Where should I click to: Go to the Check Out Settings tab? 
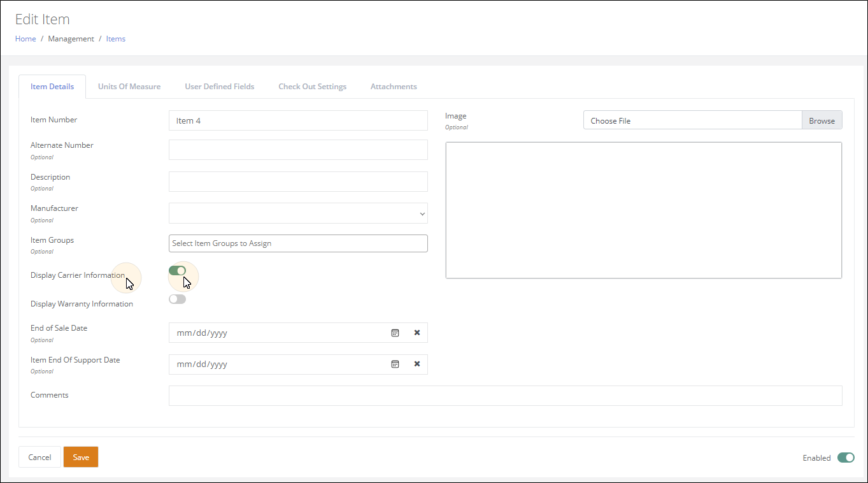pyautogui.click(x=312, y=87)
